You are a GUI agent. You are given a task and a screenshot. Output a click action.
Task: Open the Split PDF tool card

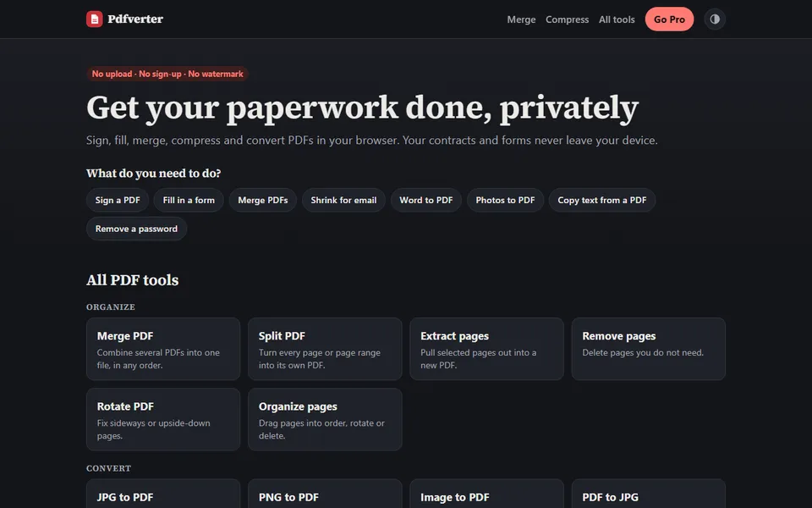325,349
